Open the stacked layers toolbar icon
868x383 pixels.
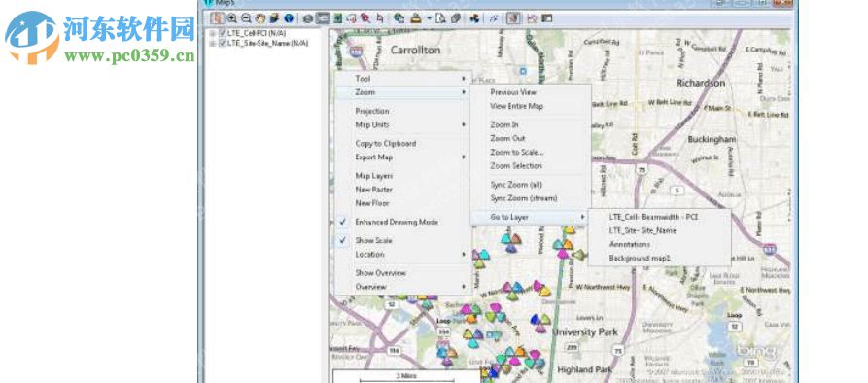308,18
